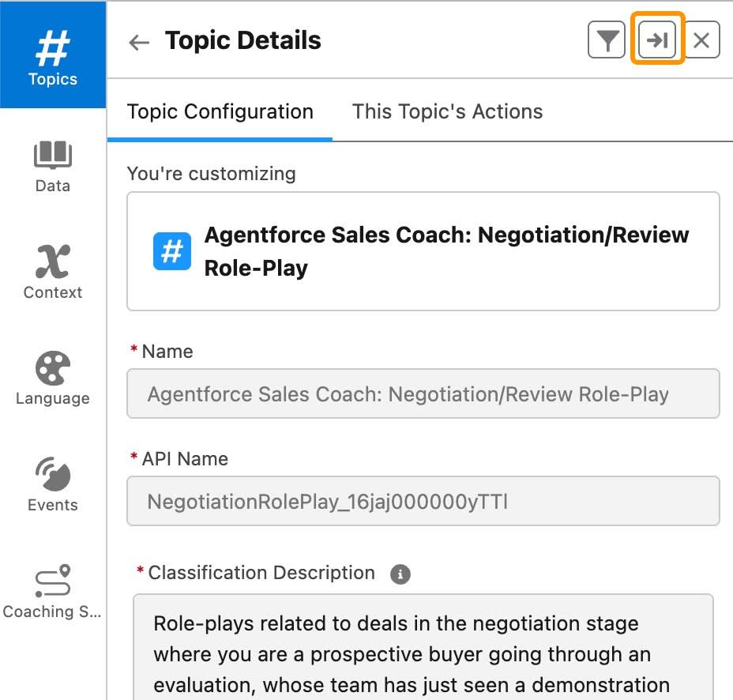The width and height of the screenshot is (733, 700).
Task: Open the Events sidebar icon
Action: tap(53, 475)
